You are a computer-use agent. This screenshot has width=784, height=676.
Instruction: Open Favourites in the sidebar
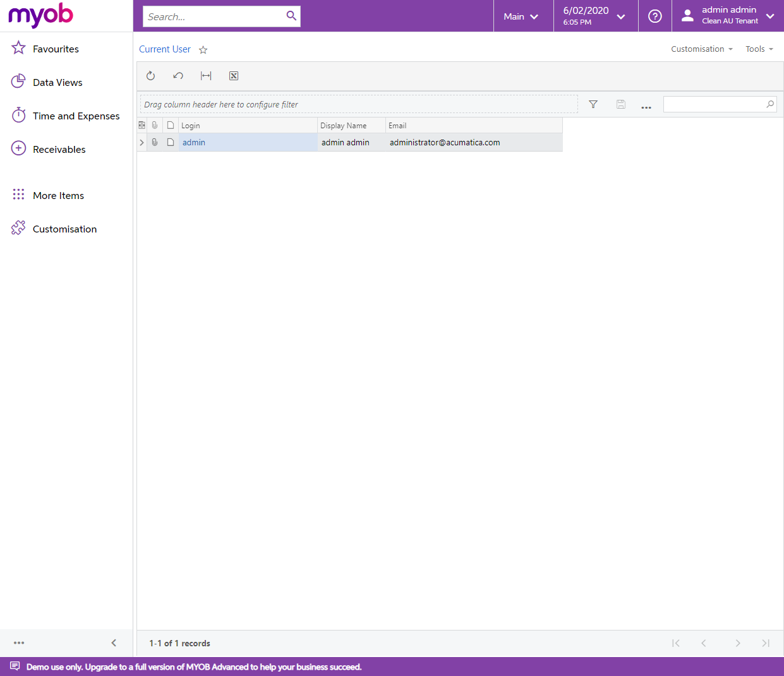(56, 49)
